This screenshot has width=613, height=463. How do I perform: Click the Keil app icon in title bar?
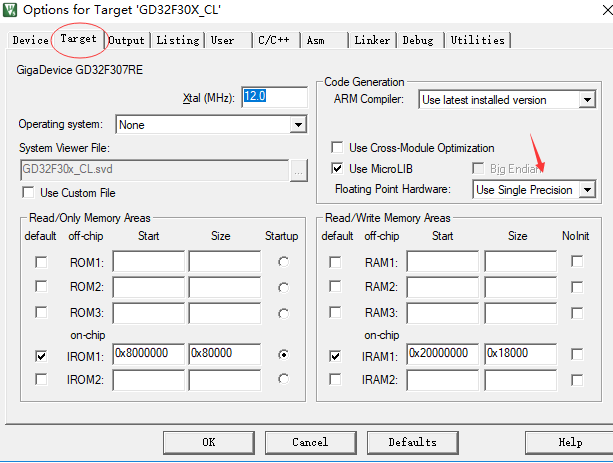[x=10, y=10]
